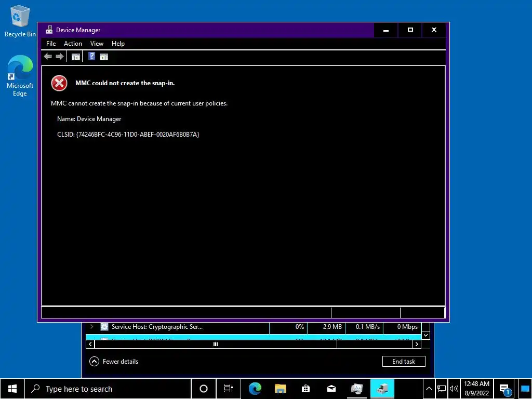Image resolution: width=532 pixels, height=399 pixels.
Task: Open Task View on the taskbar
Action: click(229, 389)
